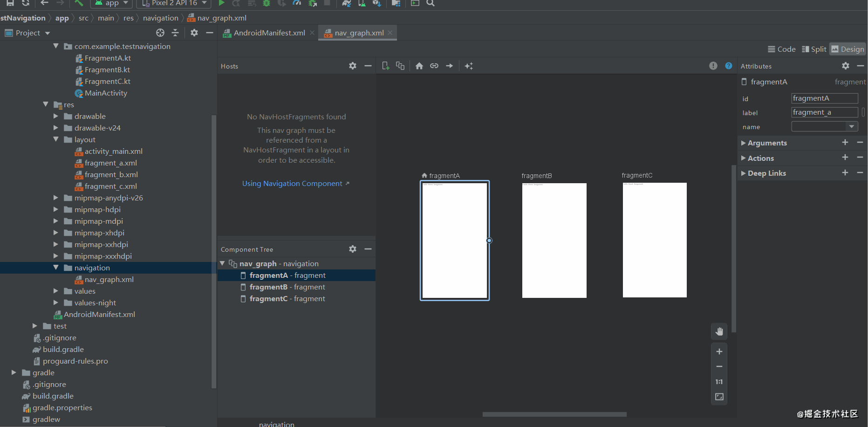868x427 pixels.
Task: Open the Pixel 2 API 16 device dropdown
Action: [x=174, y=3]
